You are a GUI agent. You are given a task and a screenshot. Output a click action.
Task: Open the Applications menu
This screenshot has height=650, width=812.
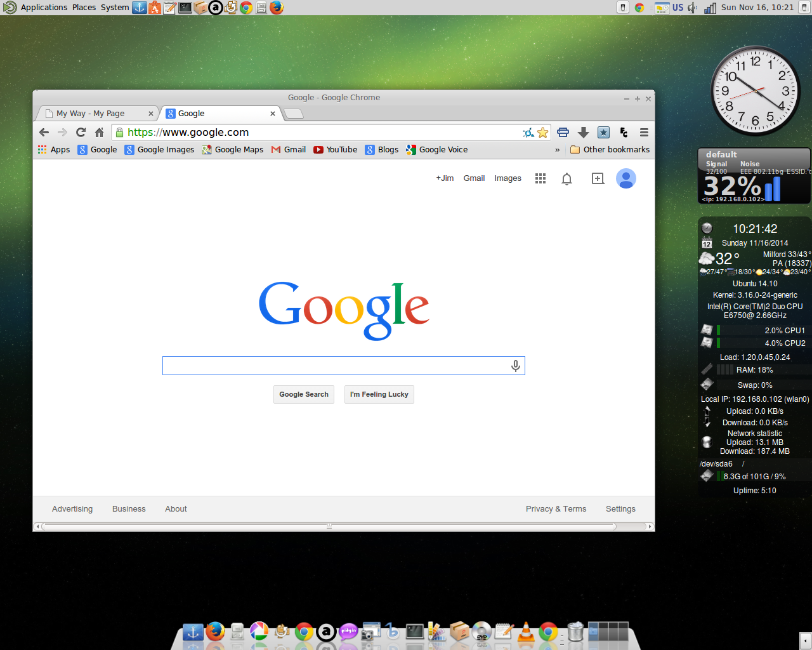[44, 8]
